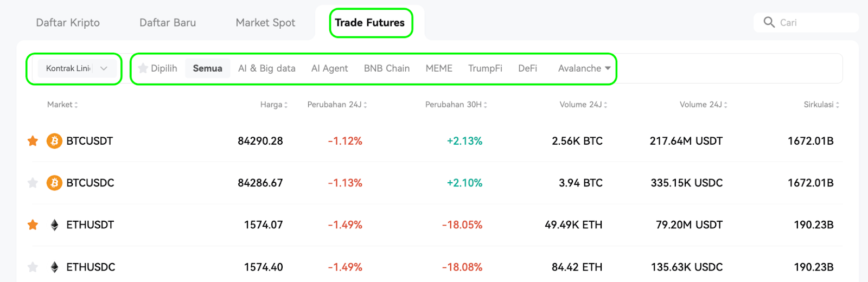The image size is (868, 282).
Task: Sort by Sirkulasi column header
Action: (x=821, y=105)
